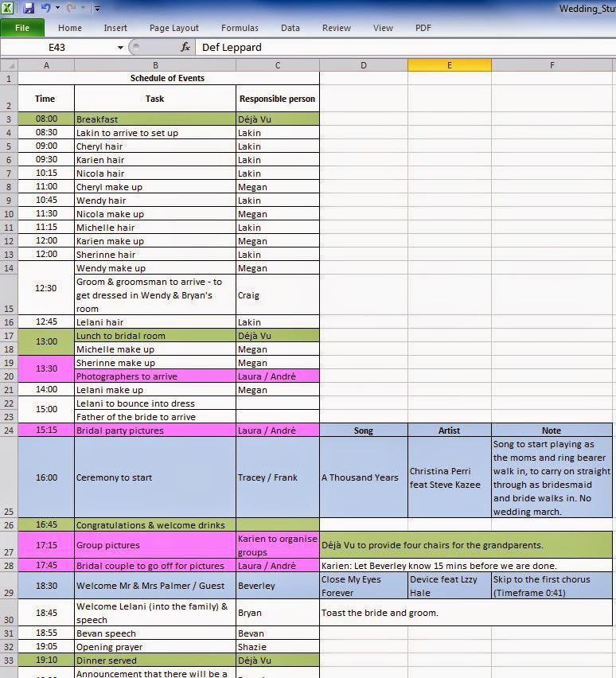Image resolution: width=616 pixels, height=678 pixels.
Task: Select row 25 header
Action: (9, 477)
